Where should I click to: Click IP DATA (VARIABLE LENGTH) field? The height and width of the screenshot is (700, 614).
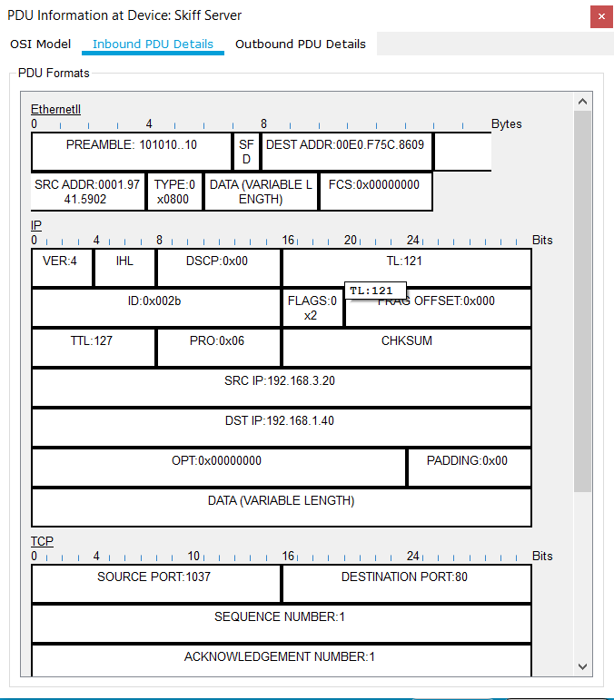coord(282,508)
